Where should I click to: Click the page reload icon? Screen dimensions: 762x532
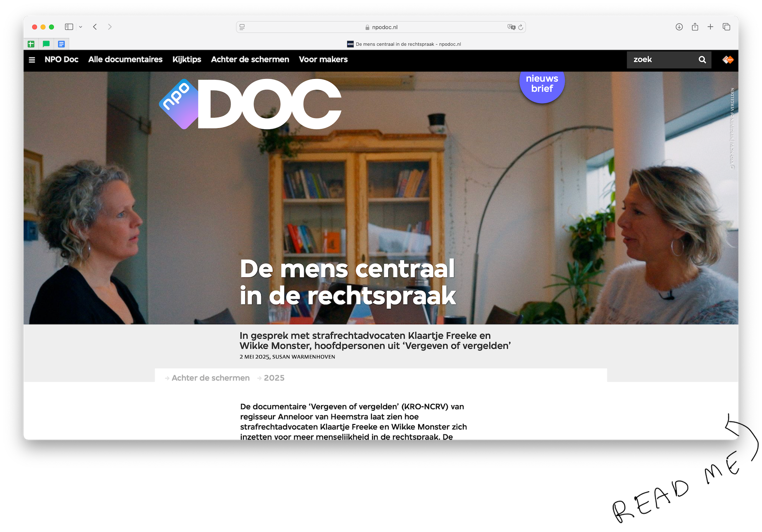[x=520, y=27]
